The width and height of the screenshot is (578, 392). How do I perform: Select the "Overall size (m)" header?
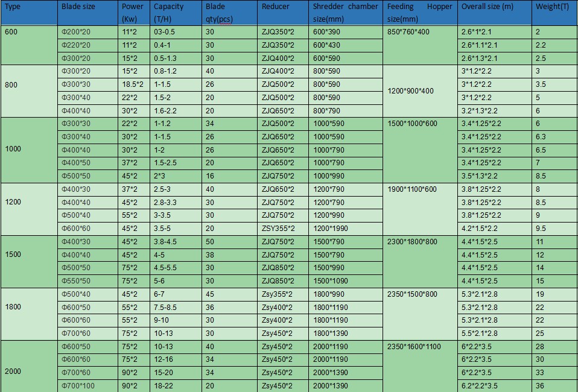coord(494,13)
